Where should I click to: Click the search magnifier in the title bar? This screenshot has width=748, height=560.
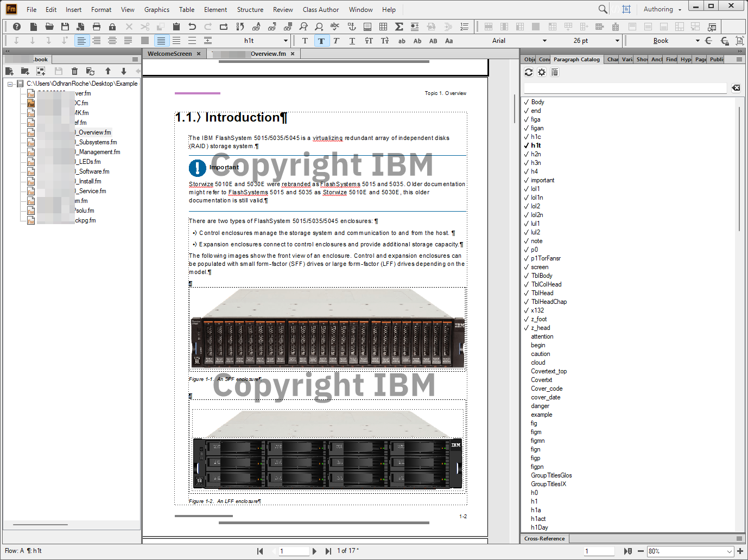603,9
